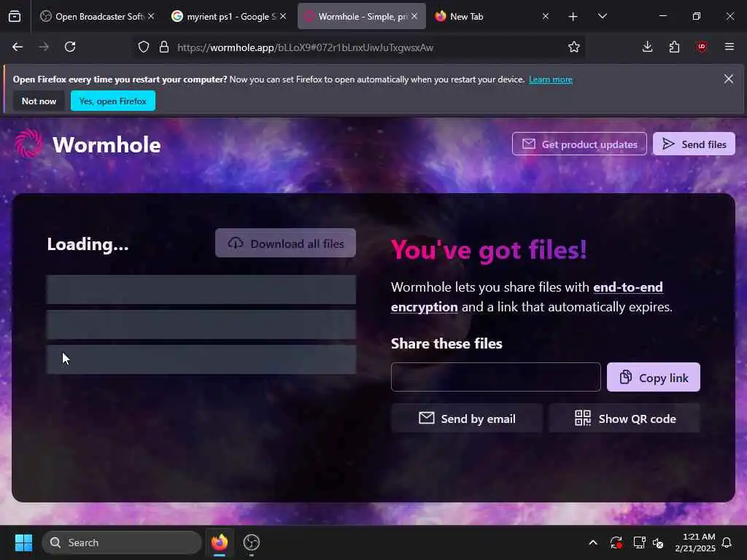747x560 pixels.
Task: Click Yes, open Firefox button
Action: click(x=113, y=101)
